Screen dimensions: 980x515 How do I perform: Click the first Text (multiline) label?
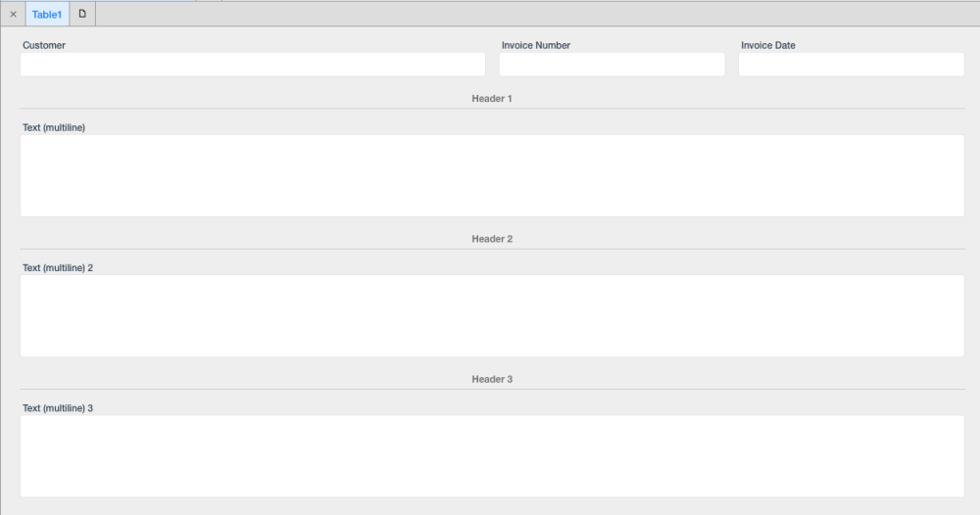[x=54, y=127]
